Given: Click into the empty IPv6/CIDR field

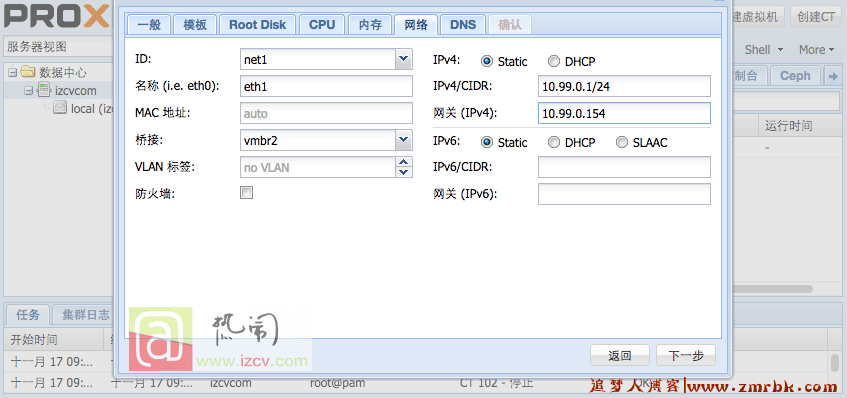Looking at the screenshot, I should coord(624,167).
